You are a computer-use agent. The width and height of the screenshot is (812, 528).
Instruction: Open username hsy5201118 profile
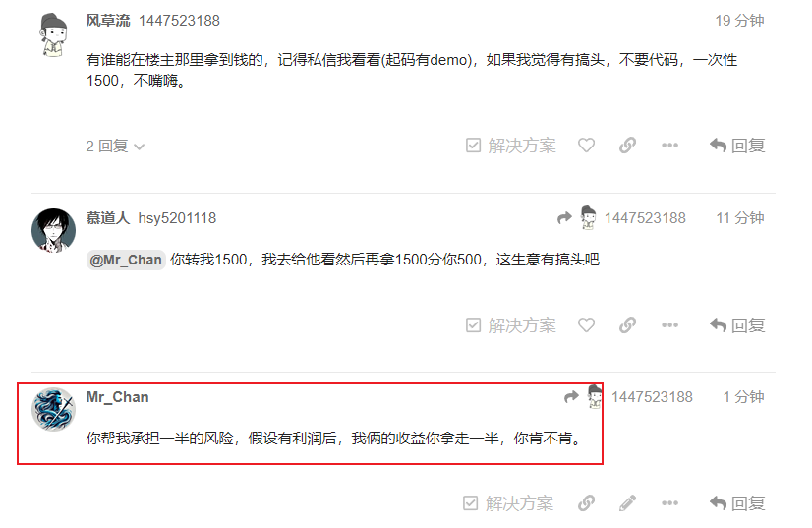[177, 218]
